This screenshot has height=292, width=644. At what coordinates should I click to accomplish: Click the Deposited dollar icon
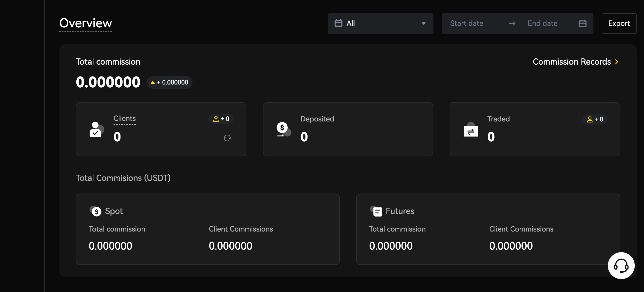(x=283, y=129)
